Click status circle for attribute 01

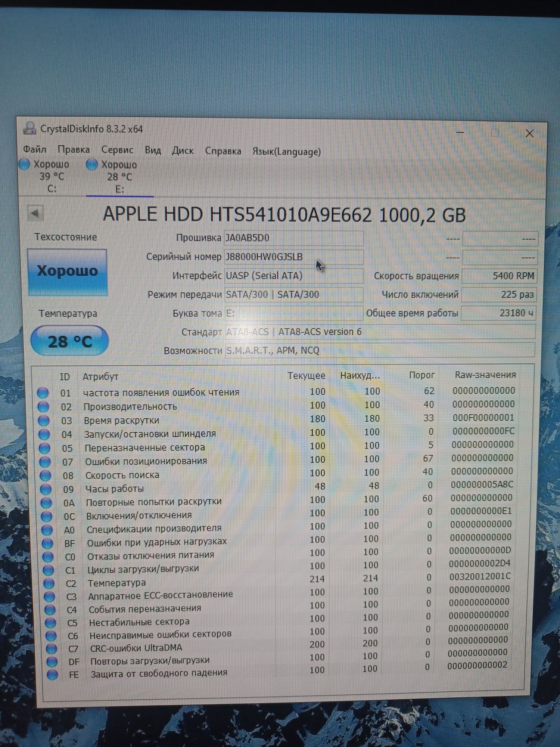(43, 393)
